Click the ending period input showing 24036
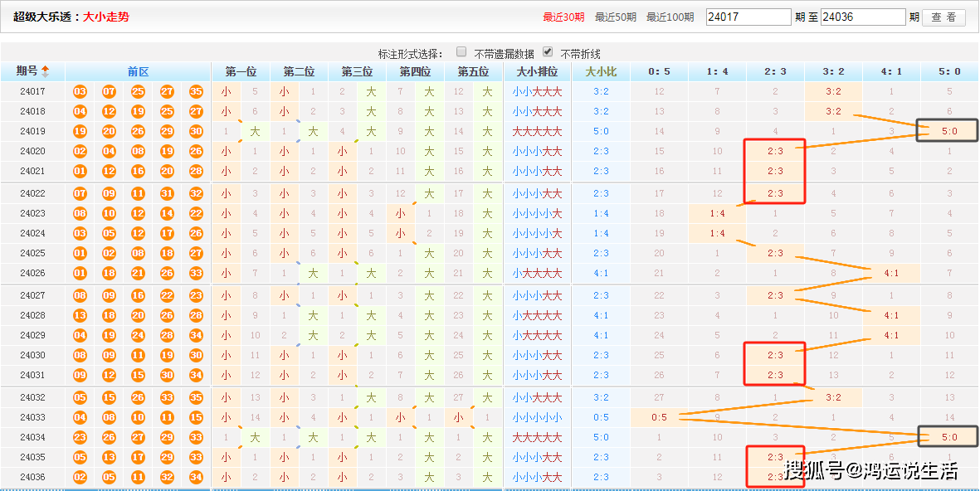 coord(863,16)
